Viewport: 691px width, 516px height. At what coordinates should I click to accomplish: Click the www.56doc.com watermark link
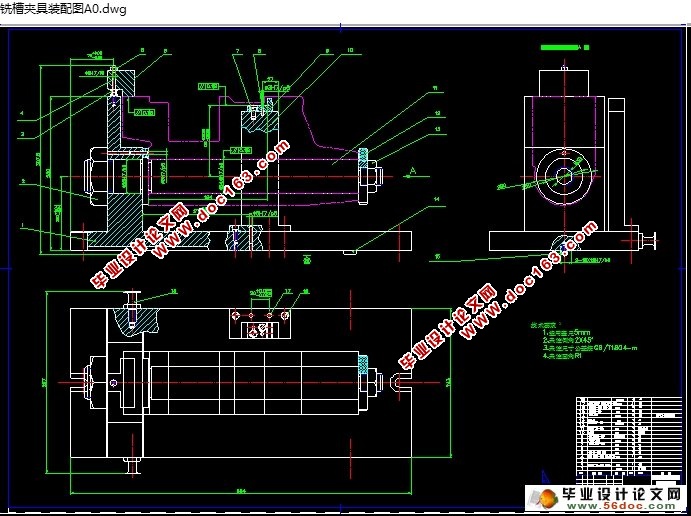point(630,508)
